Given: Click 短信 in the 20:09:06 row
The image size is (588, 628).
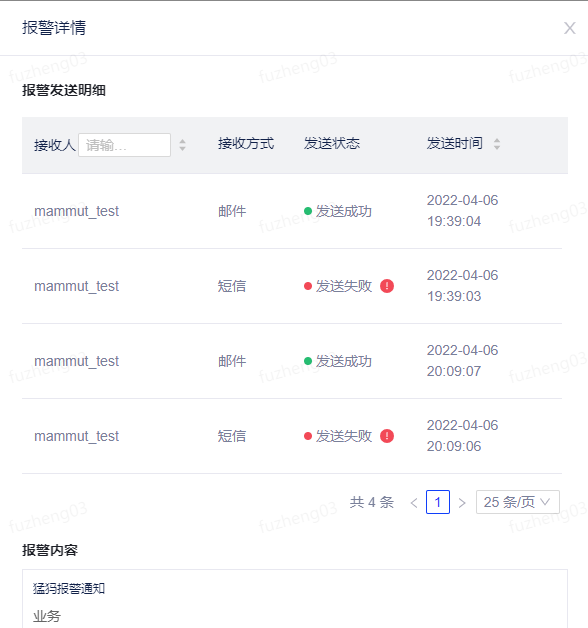Looking at the screenshot, I should point(232,436).
